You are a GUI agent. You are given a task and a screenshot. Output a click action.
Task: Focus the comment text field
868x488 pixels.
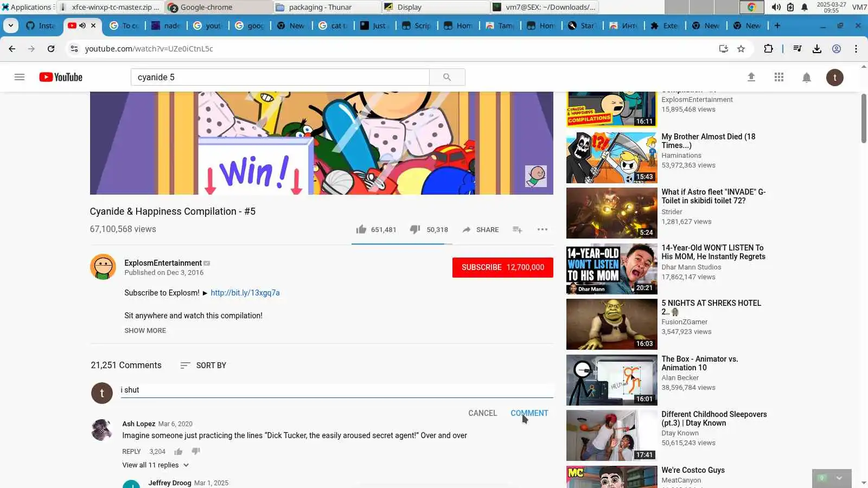coord(337,390)
